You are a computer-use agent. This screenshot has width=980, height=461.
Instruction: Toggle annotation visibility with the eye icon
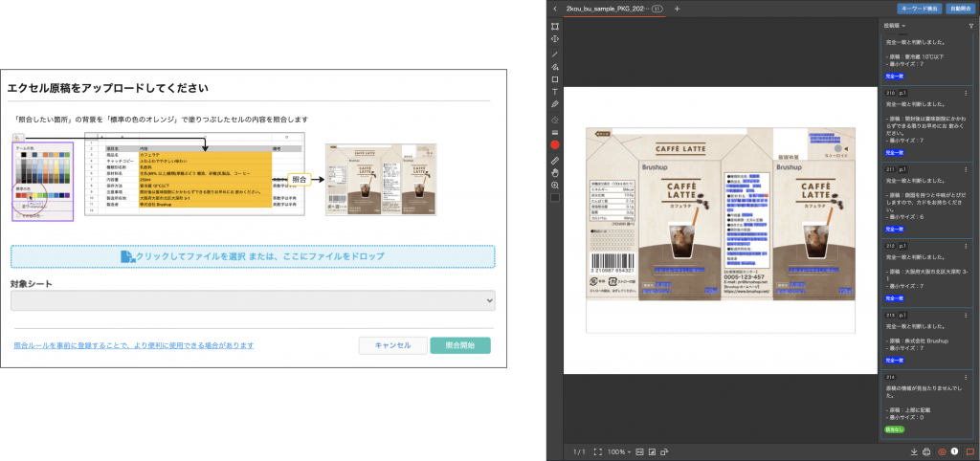coord(942,451)
